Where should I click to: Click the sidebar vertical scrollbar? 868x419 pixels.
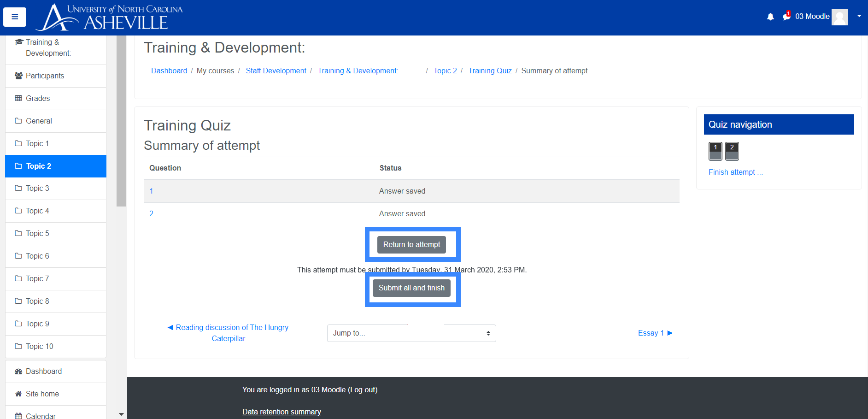(x=121, y=120)
